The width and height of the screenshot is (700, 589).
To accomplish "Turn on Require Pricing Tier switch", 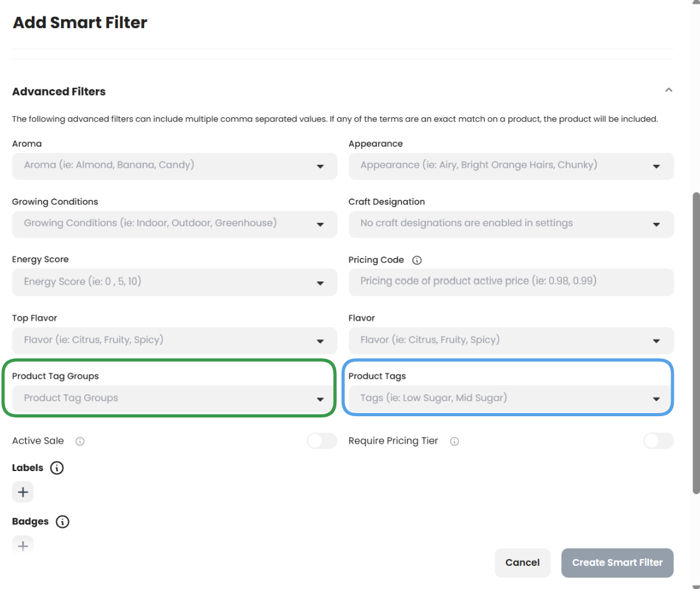I will [658, 441].
